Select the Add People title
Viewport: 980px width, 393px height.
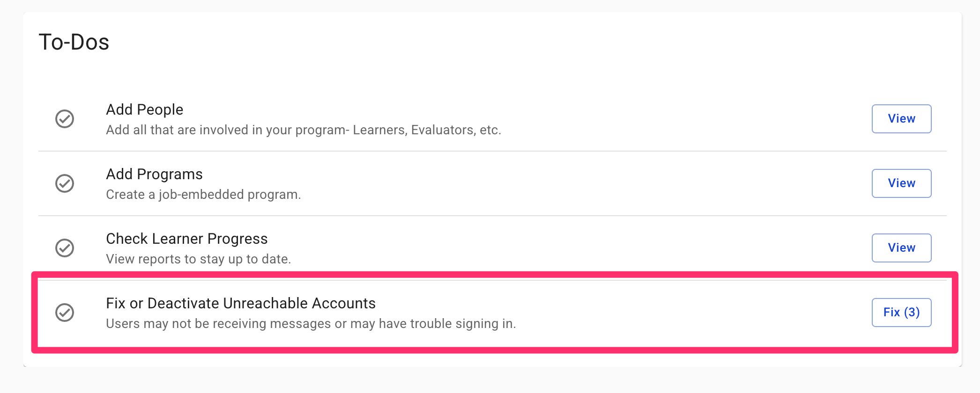[x=145, y=109]
